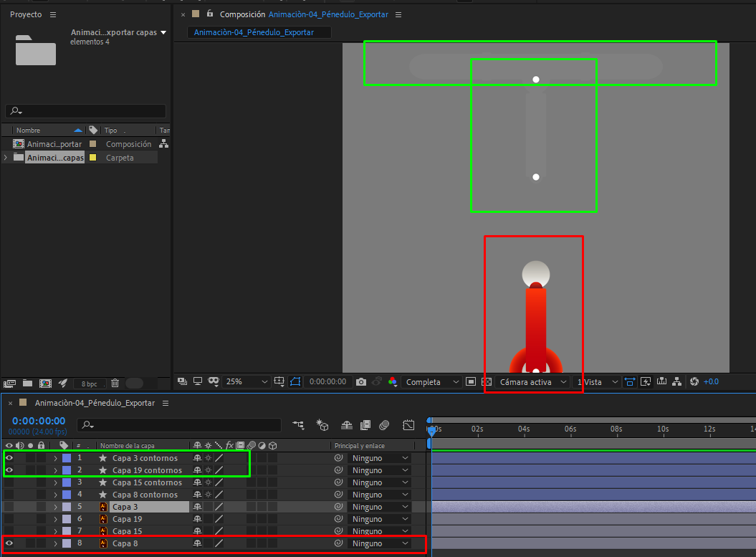Expand the Capa 8 layer properties
756x557 pixels.
55,543
